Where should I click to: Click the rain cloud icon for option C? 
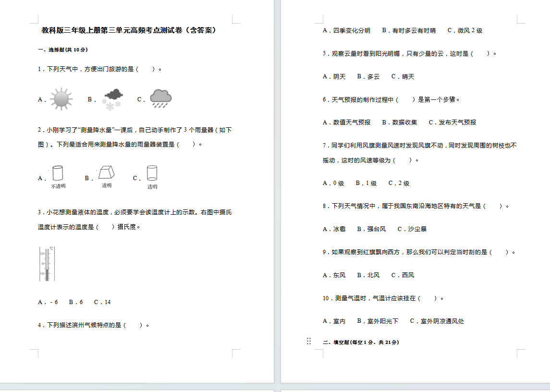[x=160, y=98]
